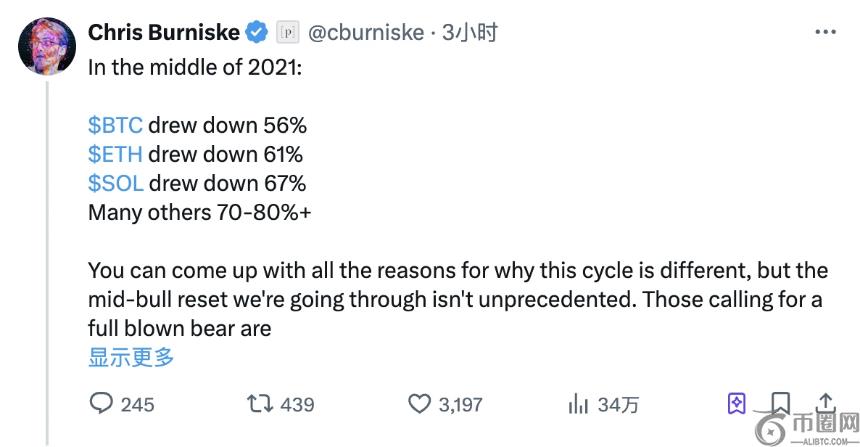This screenshot has width=860, height=447.
Task: Click the reply speech bubble icon
Action: coord(102,403)
